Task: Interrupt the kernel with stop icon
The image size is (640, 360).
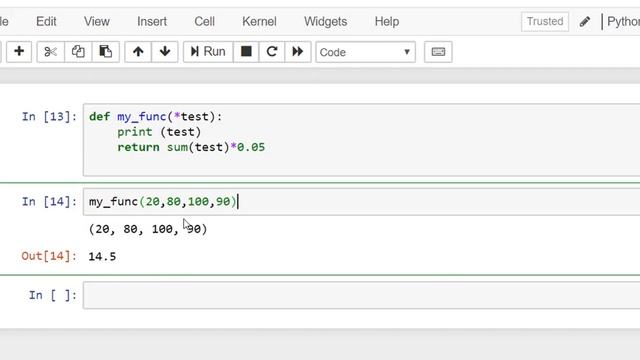Action: click(246, 52)
